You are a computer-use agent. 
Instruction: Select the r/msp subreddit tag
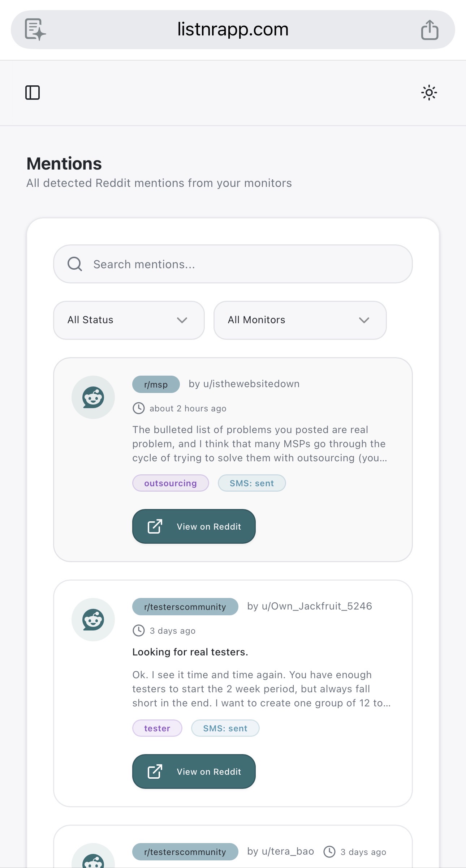click(x=156, y=384)
